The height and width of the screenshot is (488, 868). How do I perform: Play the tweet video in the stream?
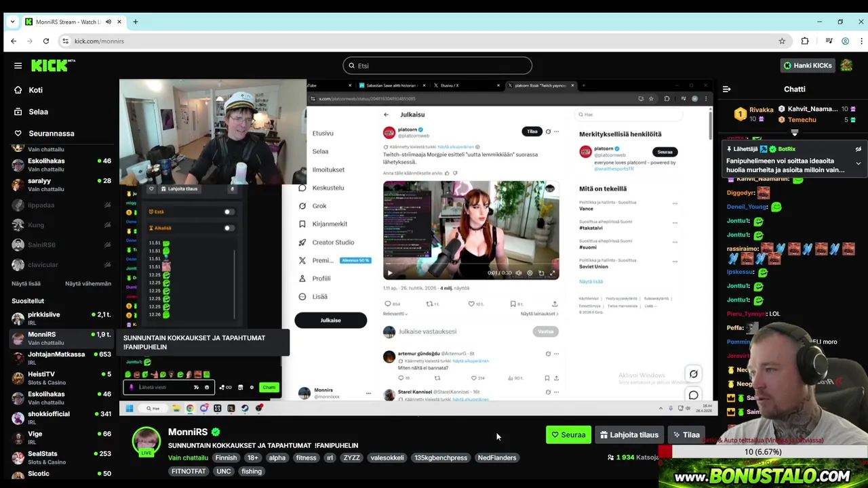point(390,273)
